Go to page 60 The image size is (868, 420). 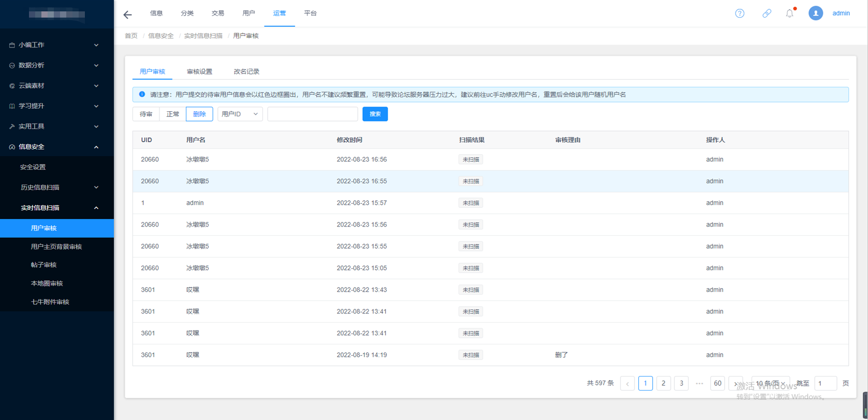point(717,383)
